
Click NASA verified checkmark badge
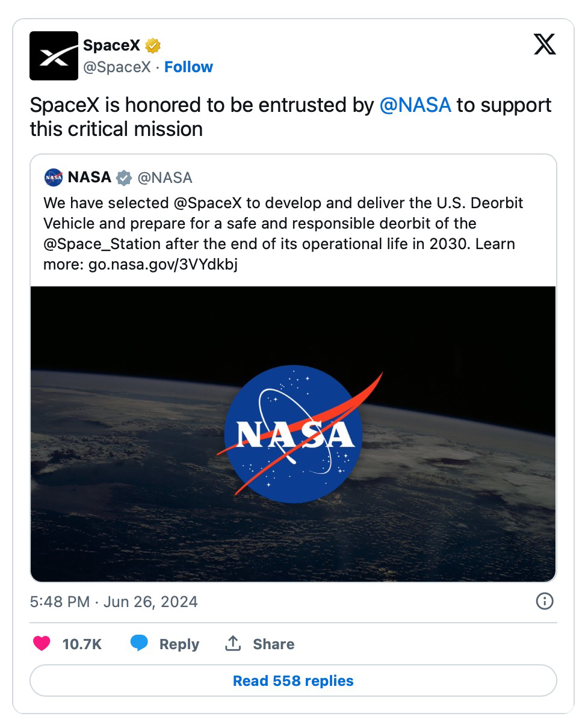124,177
